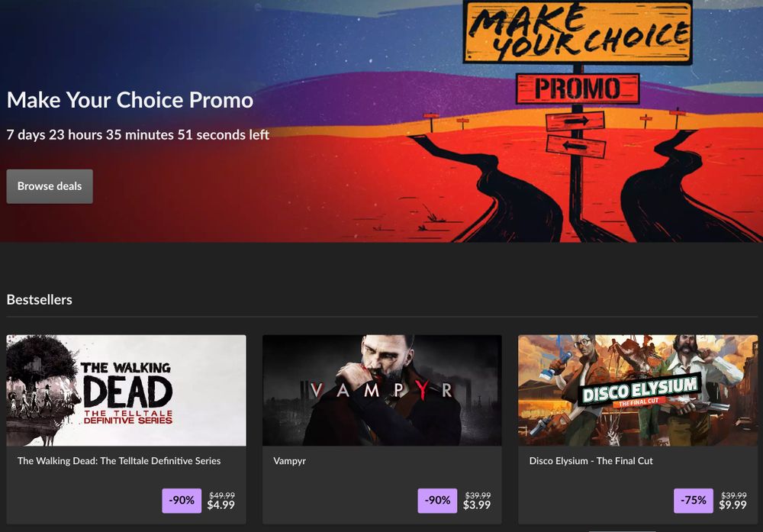Click the Bestsellers section heading

pos(40,300)
